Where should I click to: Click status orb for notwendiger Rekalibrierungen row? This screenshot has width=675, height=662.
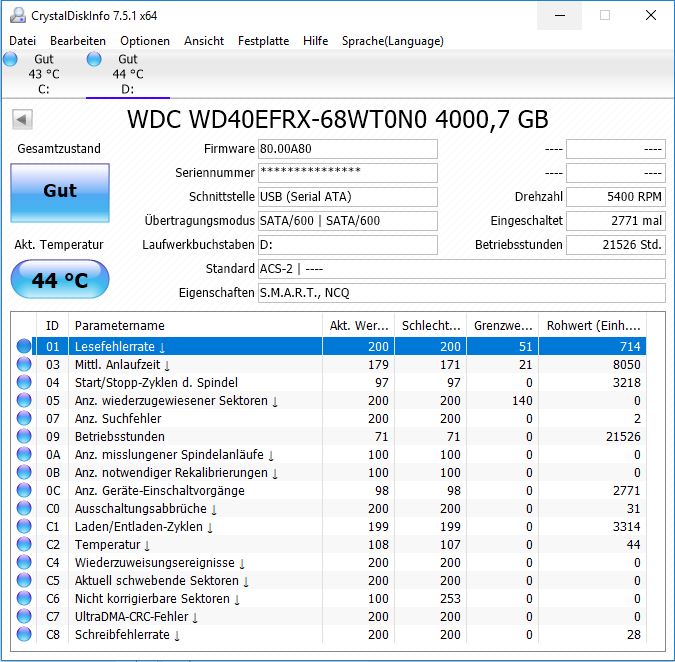(24, 473)
